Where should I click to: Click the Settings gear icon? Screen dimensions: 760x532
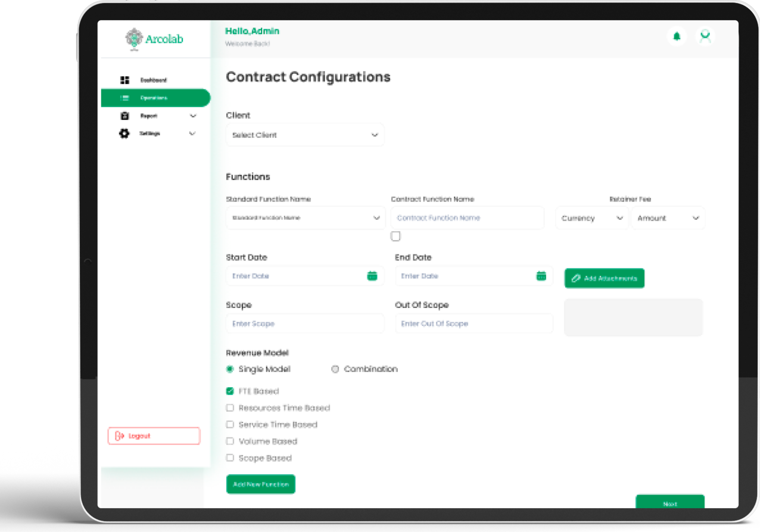tap(124, 133)
